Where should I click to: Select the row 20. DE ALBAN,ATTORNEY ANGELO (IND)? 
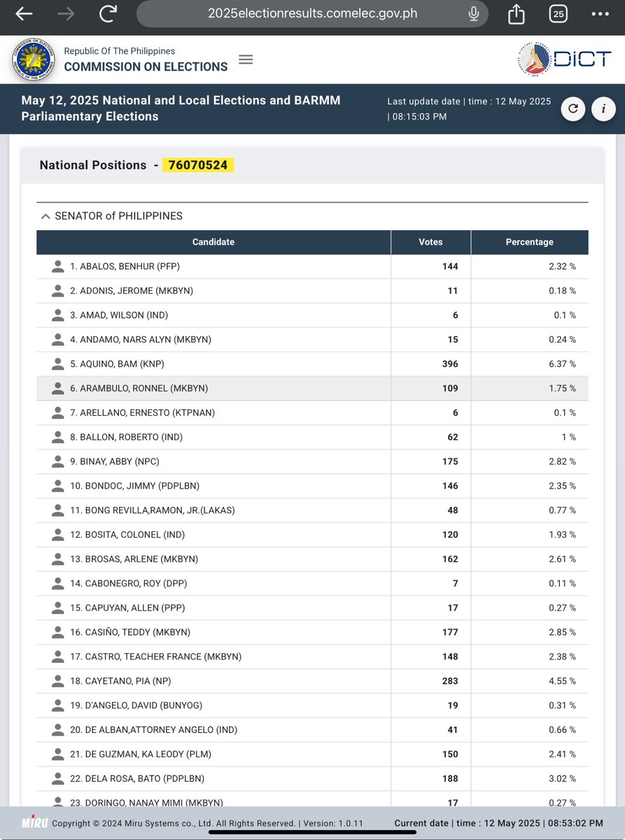pyautogui.click(x=312, y=729)
